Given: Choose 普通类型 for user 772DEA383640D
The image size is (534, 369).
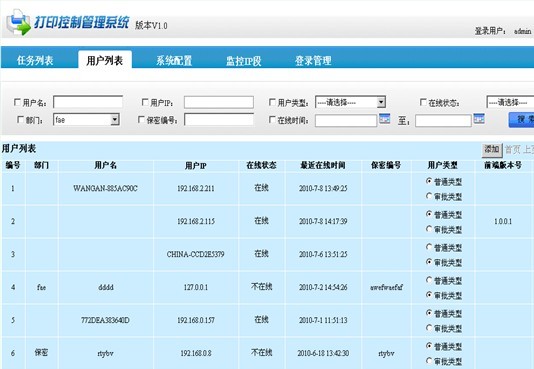Looking at the screenshot, I should 429,313.
